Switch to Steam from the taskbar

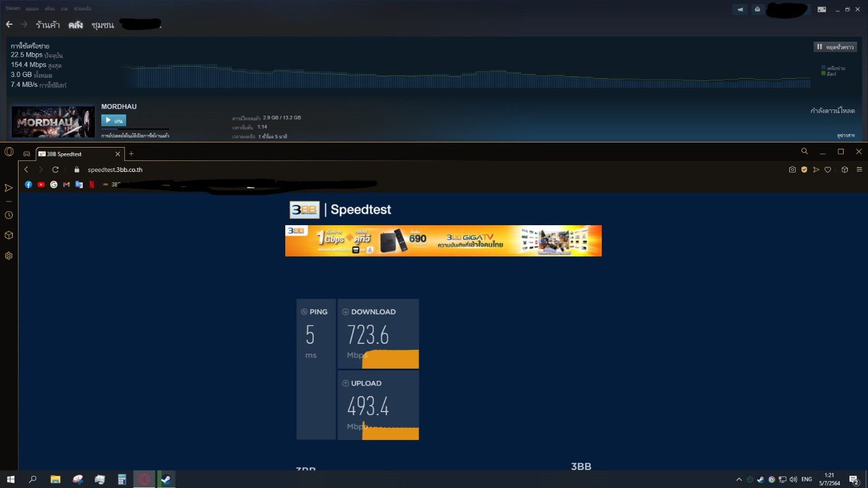pos(166,479)
